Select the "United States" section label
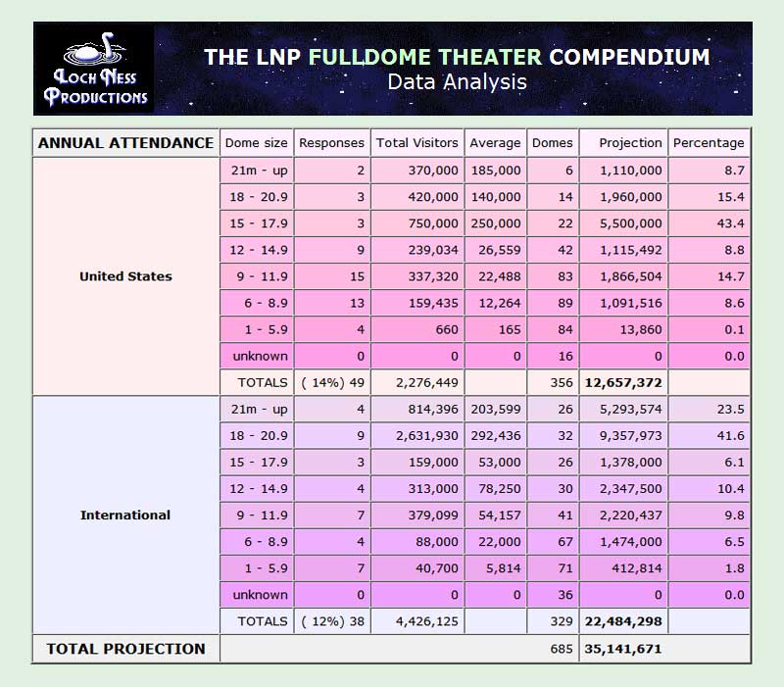Screen dimensions: 784x687 click(x=126, y=276)
